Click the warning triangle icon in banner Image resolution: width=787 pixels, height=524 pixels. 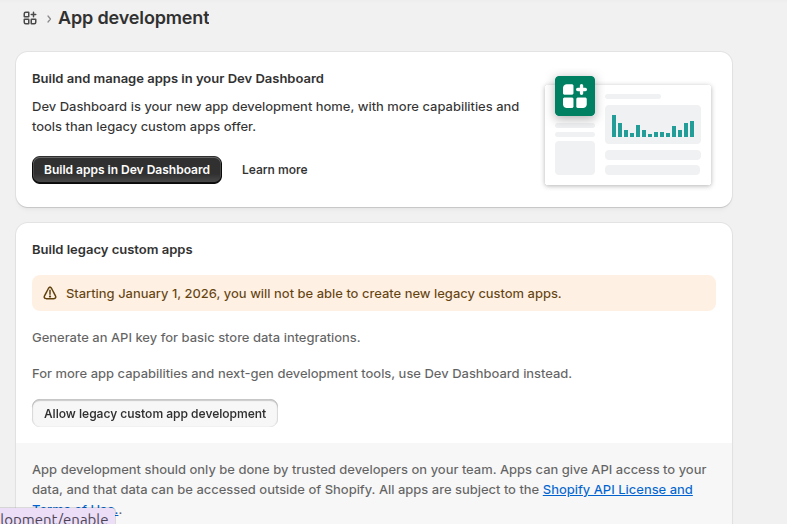(x=49, y=294)
